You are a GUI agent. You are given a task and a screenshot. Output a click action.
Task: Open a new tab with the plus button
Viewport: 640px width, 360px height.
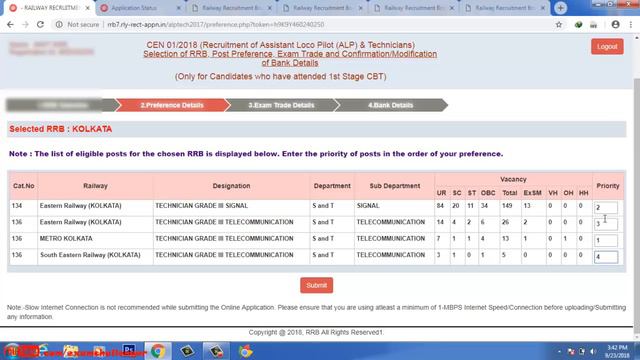coord(560,8)
